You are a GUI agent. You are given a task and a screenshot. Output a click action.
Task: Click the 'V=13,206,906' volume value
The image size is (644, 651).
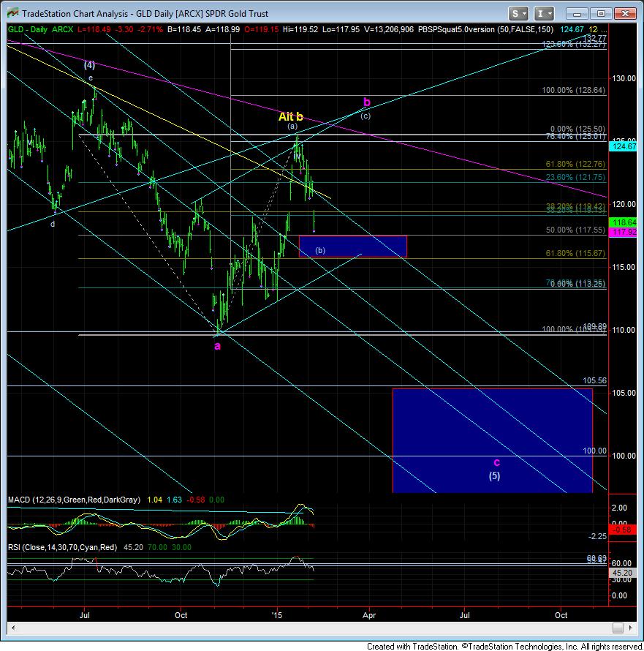pyautogui.click(x=389, y=29)
